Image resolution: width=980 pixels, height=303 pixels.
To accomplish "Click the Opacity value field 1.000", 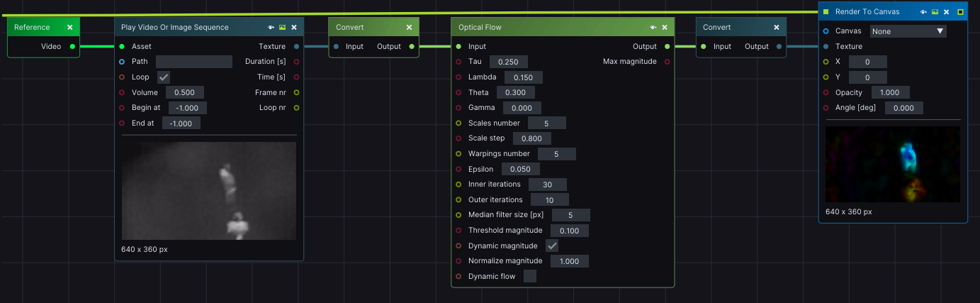I will 890,93.
